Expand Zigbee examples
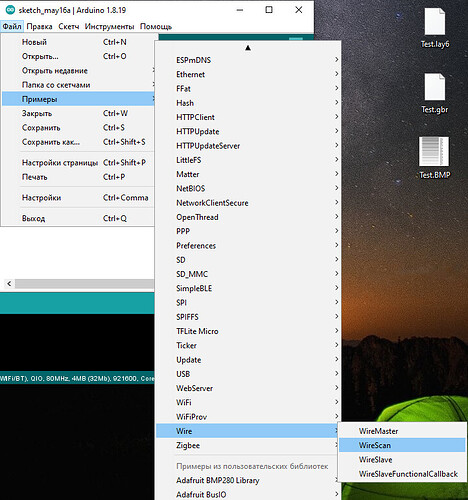The image size is (468, 500). tap(248, 446)
